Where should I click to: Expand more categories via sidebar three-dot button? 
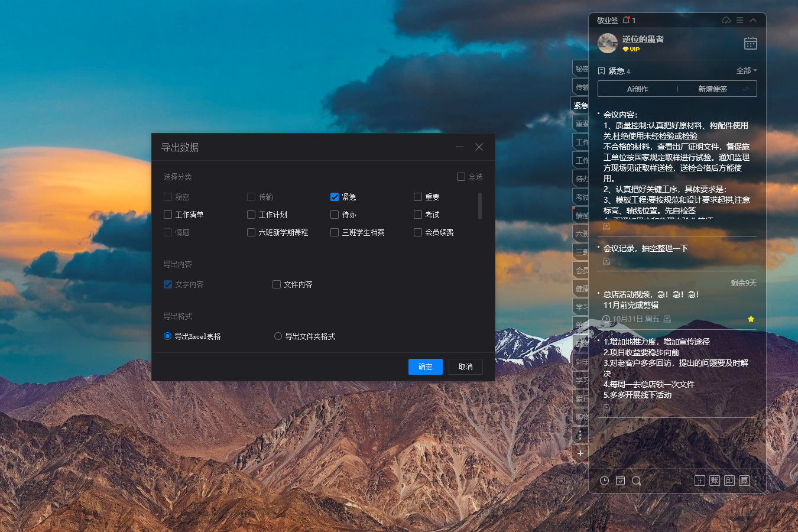tap(580, 435)
